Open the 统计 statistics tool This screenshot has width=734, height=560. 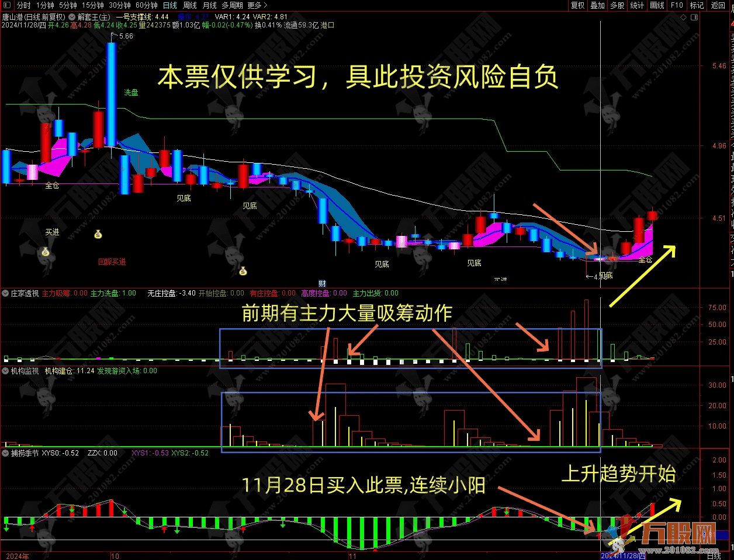point(638,5)
